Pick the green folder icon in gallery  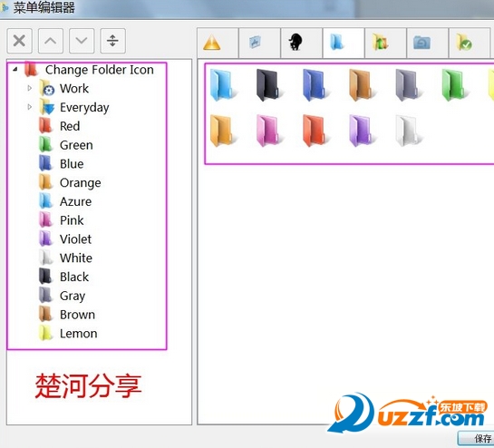[x=454, y=85]
